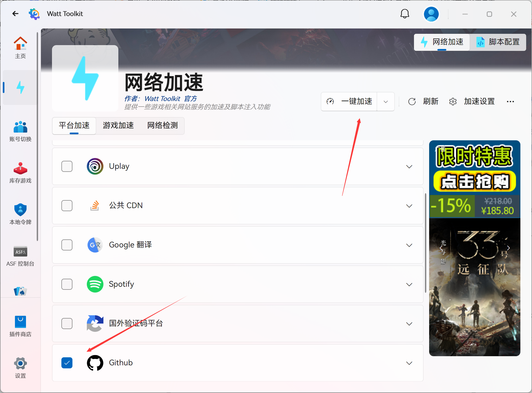Open the user profile avatar
Viewport: 532px width, 393px height.
(x=431, y=14)
